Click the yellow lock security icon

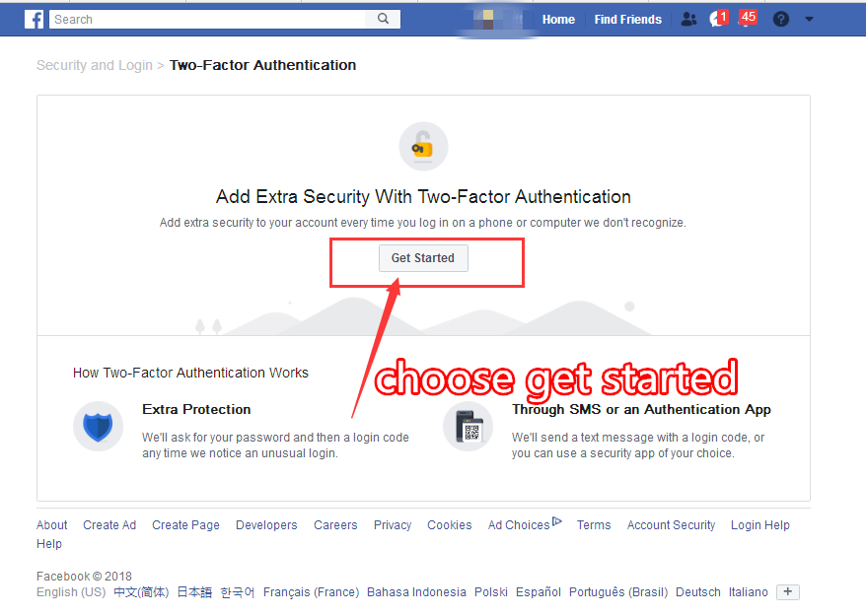(423, 146)
